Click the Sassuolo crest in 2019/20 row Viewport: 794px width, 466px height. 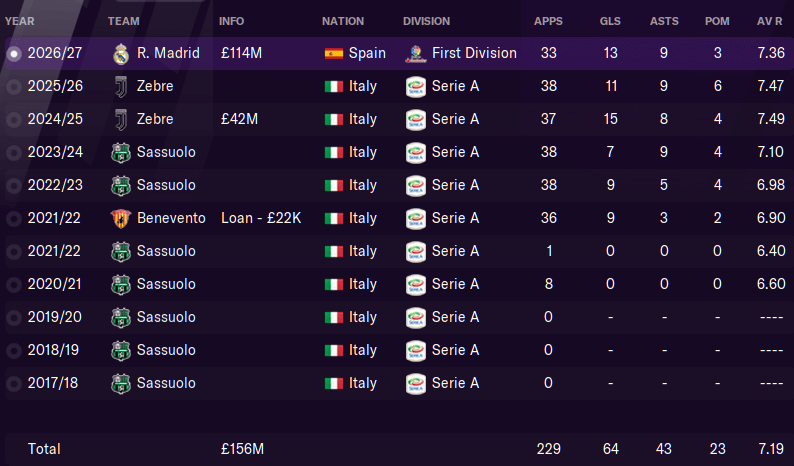pyautogui.click(x=121, y=318)
